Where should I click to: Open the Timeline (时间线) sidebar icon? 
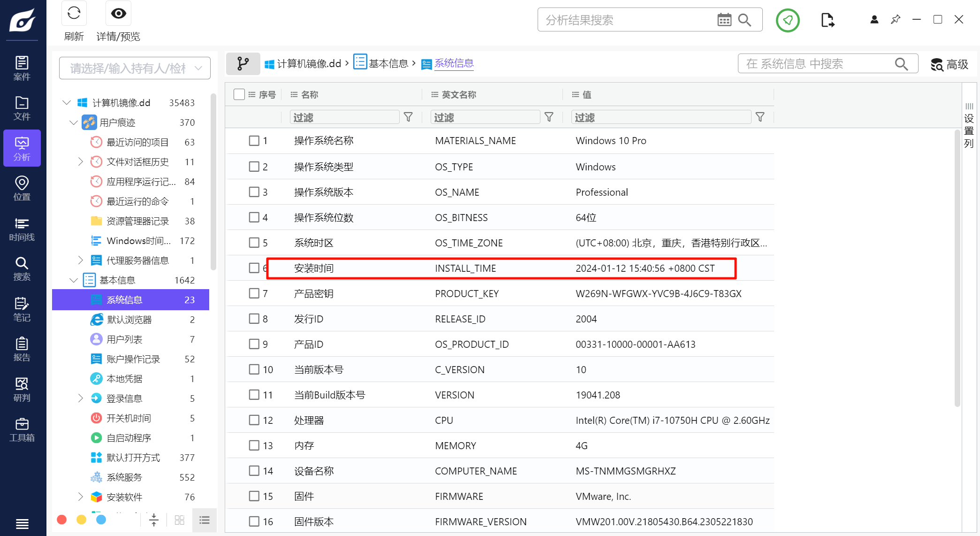[x=22, y=229]
